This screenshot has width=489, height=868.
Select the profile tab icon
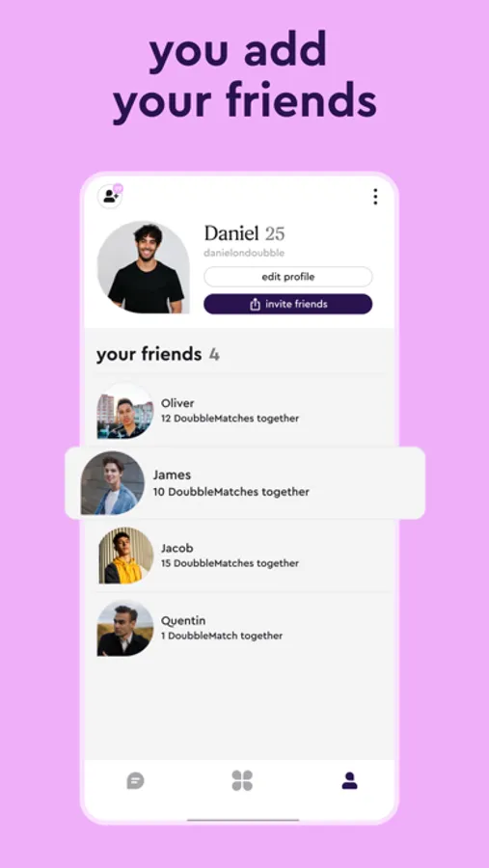[x=349, y=780]
